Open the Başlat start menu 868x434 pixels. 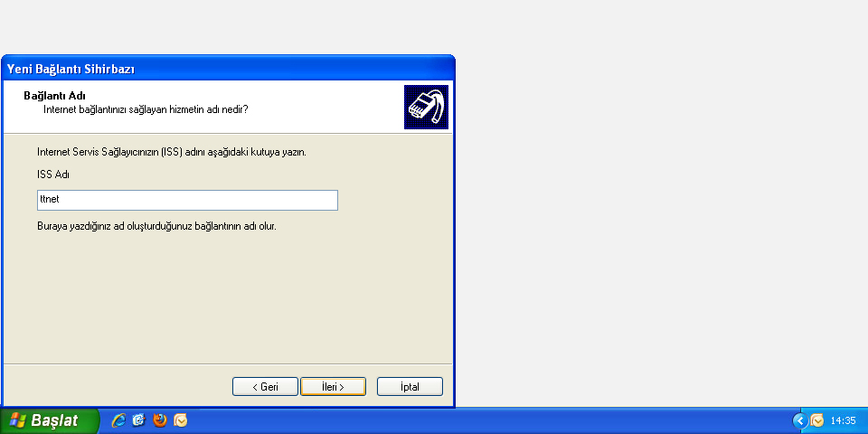(x=50, y=420)
